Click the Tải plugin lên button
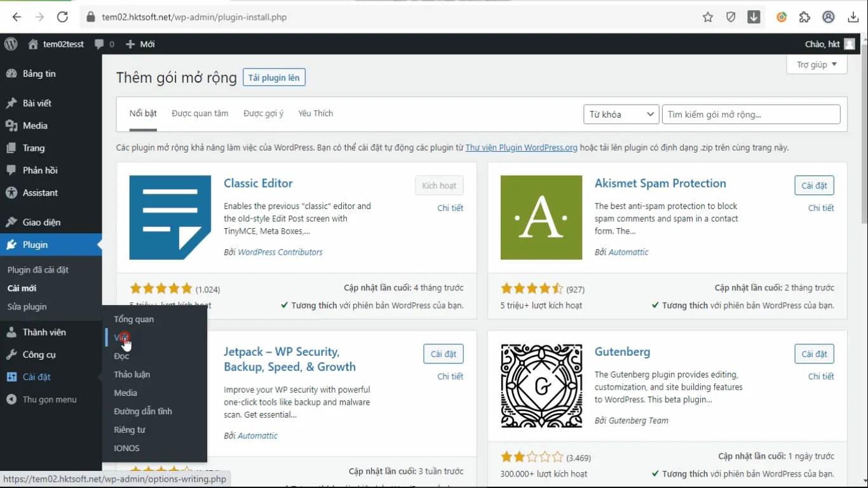 tap(274, 78)
